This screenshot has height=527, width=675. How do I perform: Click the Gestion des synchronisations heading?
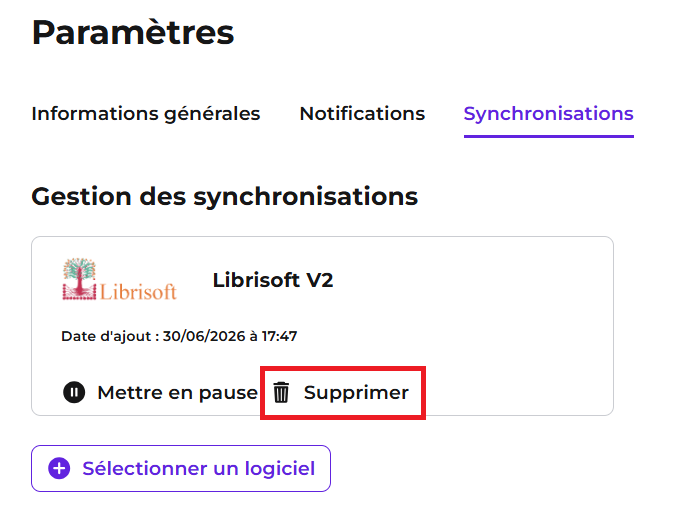(225, 197)
